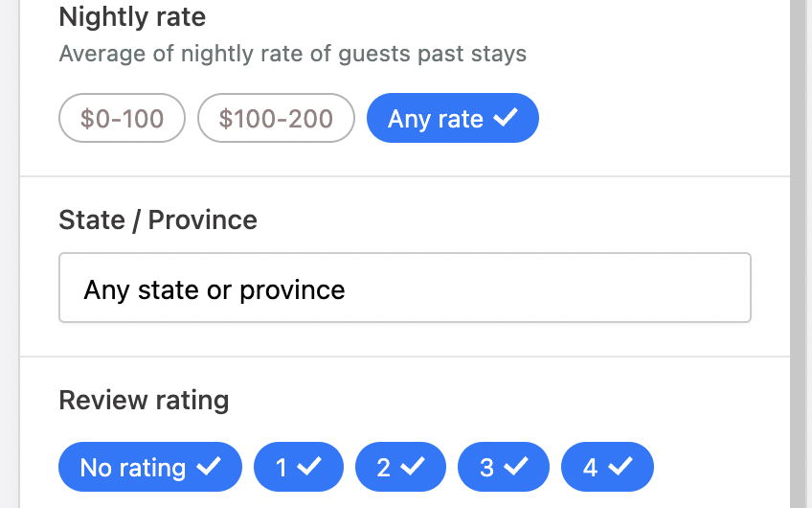Screen dimensions: 812x508
Task: Select the $100-200 nightly rate chip
Action: pyautogui.click(x=276, y=119)
